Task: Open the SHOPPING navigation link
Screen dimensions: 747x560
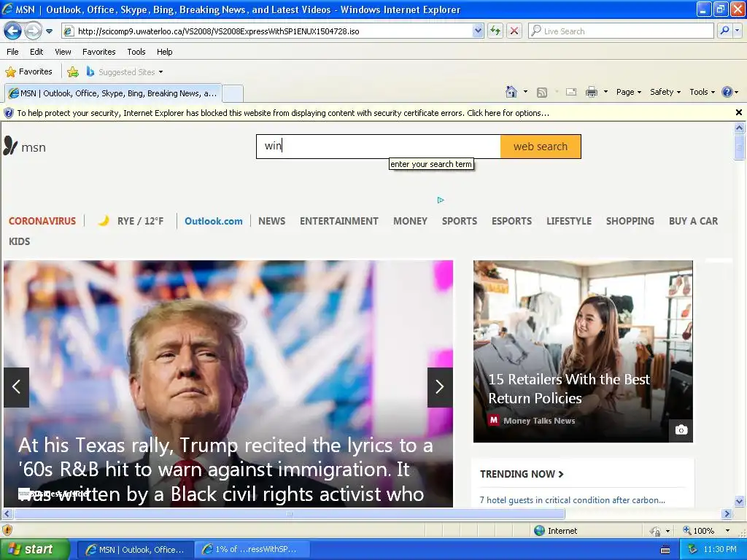Action: tap(630, 221)
